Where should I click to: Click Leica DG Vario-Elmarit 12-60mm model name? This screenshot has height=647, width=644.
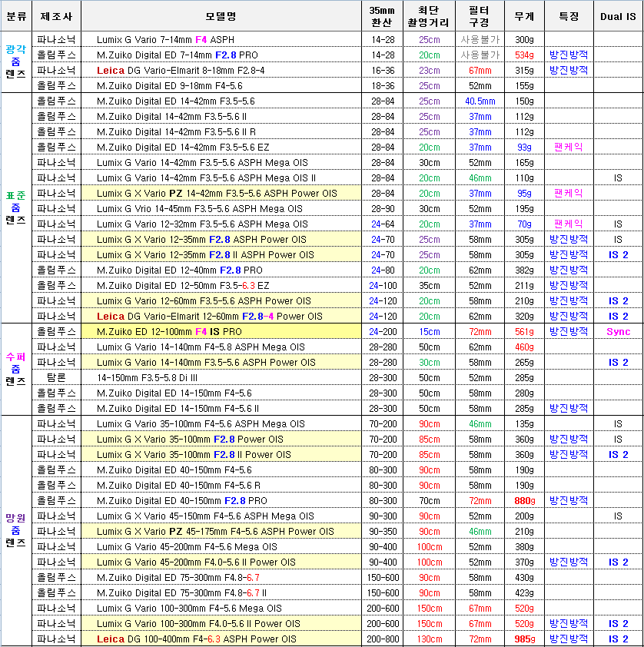[210, 317]
